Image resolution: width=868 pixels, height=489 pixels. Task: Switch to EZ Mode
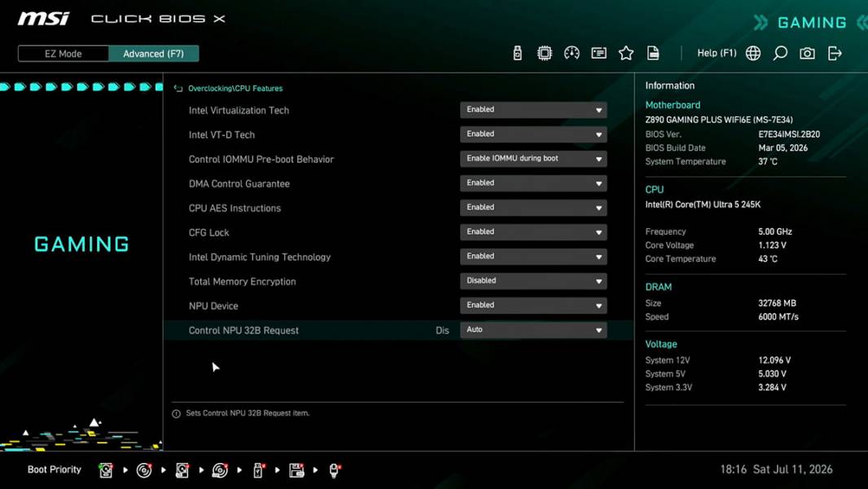tap(64, 54)
